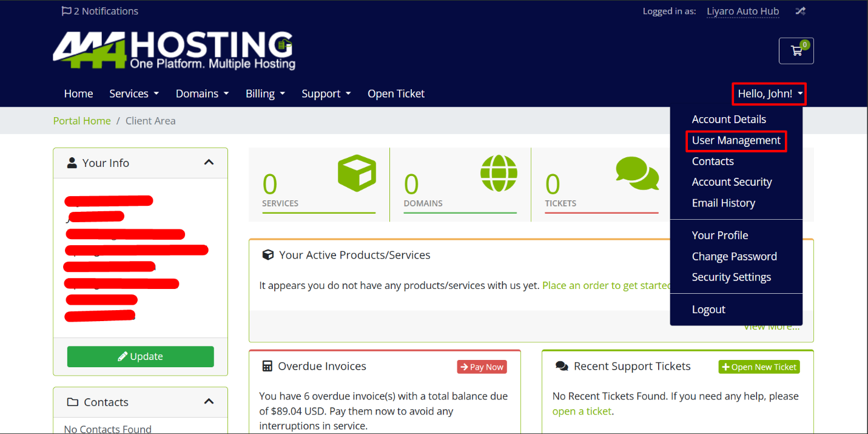Choose Account Security menu entry
Viewport: 868px width, 434px height.
point(732,182)
